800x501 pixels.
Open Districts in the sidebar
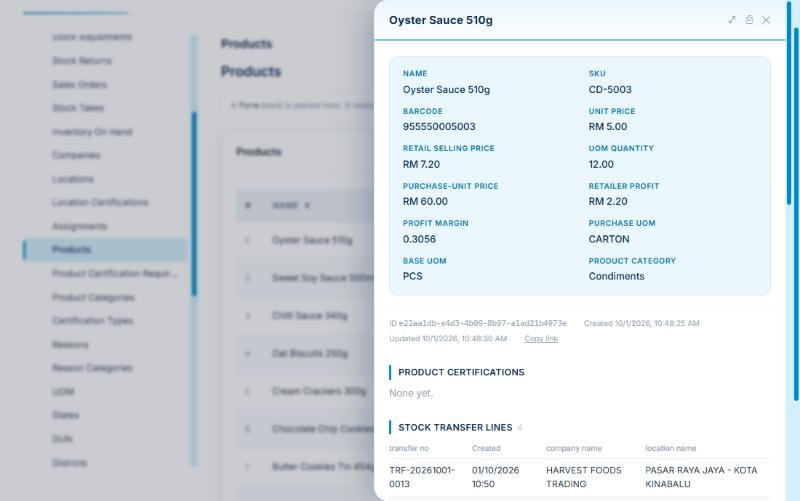pos(69,463)
